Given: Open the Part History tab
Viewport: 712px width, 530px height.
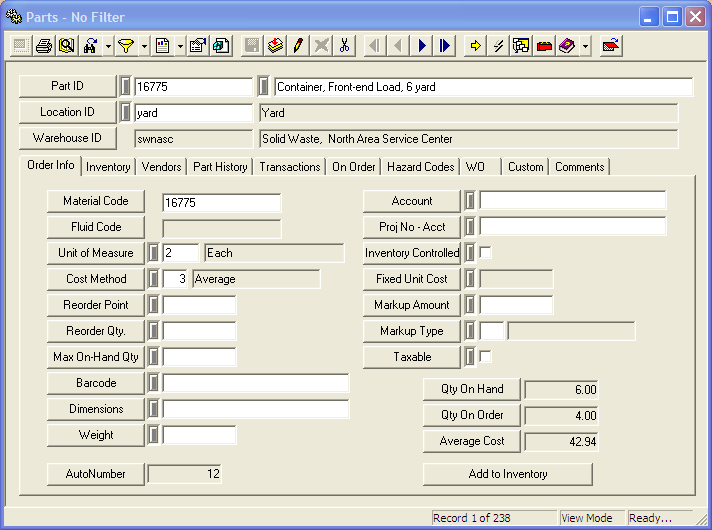Looking at the screenshot, I should tap(220, 167).
